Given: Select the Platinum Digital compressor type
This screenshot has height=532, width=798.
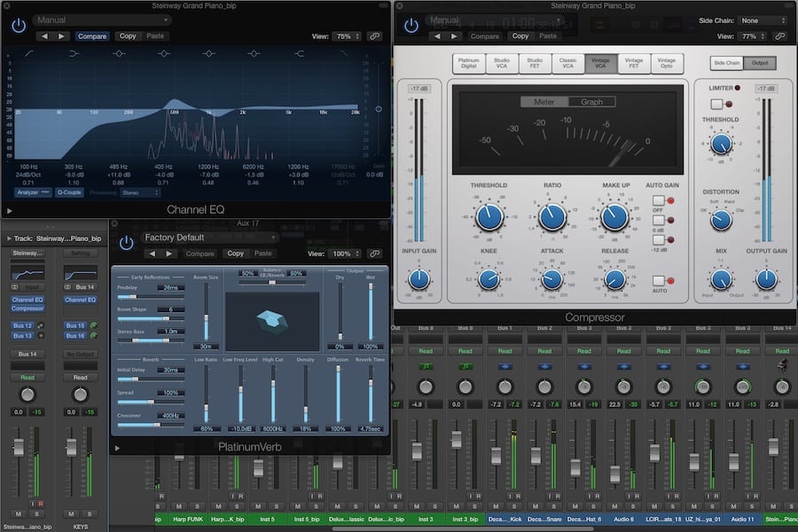Looking at the screenshot, I should (x=469, y=63).
